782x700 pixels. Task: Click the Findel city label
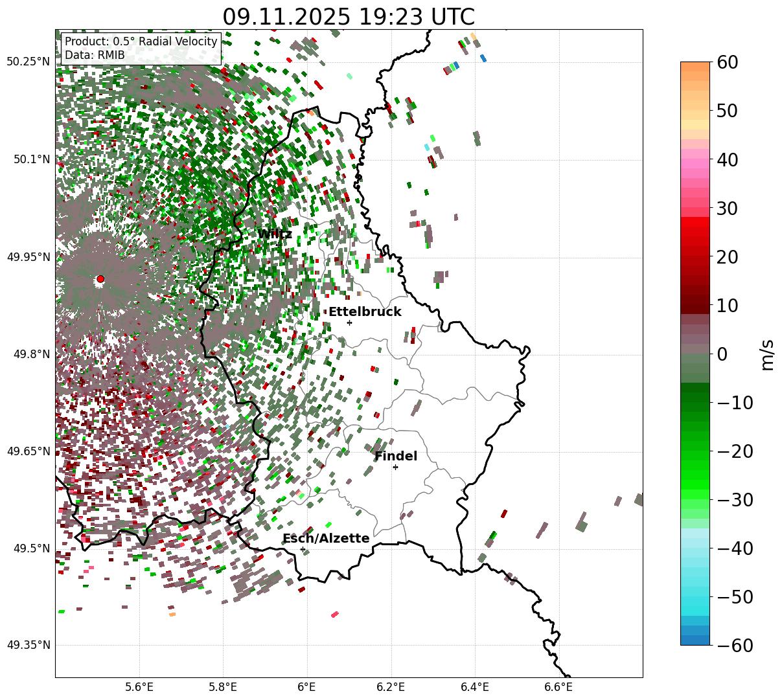click(x=396, y=457)
